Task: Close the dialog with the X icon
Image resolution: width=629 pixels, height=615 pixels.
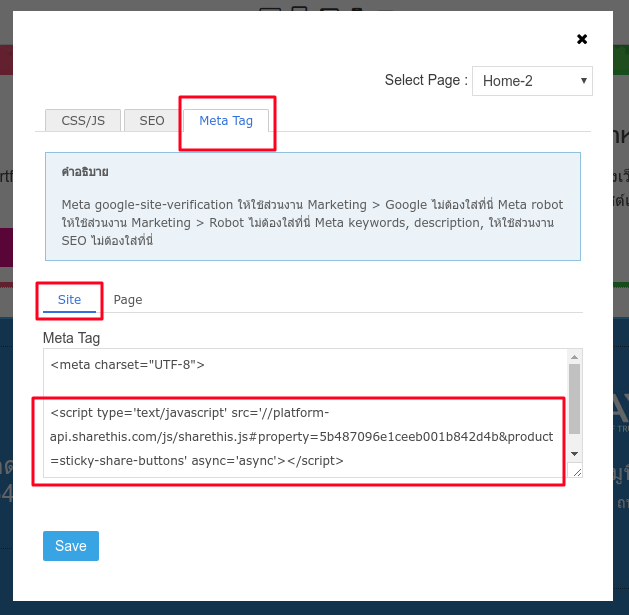Action: (582, 39)
